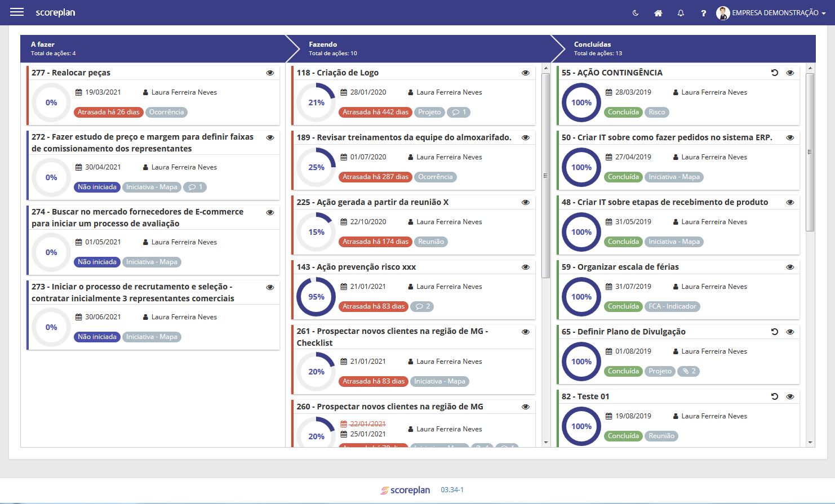Open card 225 - Ação gerada a partir da reunião X
The image size is (835, 504).
point(373,202)
